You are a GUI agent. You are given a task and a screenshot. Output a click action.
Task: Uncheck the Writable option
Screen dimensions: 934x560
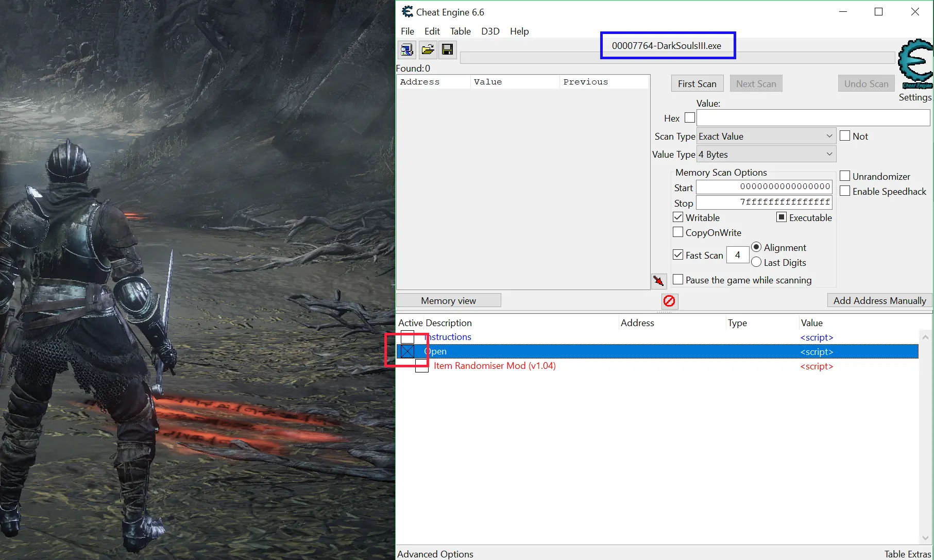click(678, 217)
